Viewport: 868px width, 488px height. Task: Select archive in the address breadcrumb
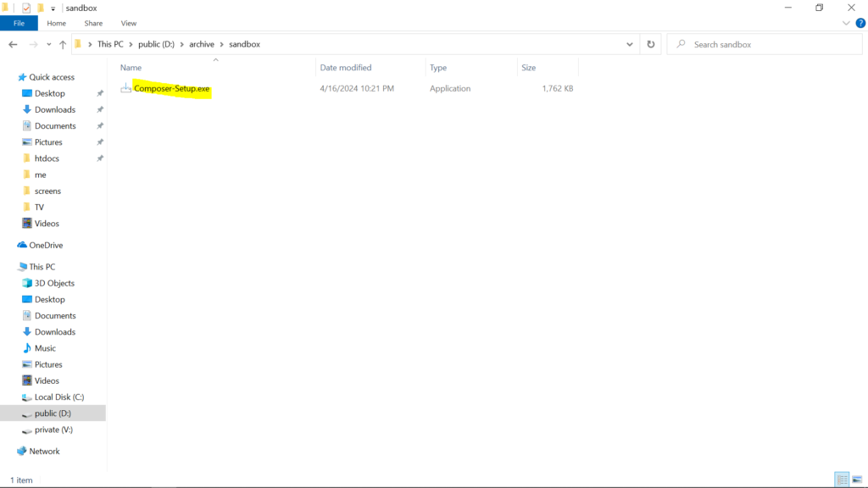pyautogui.click(x=202, y=44)
